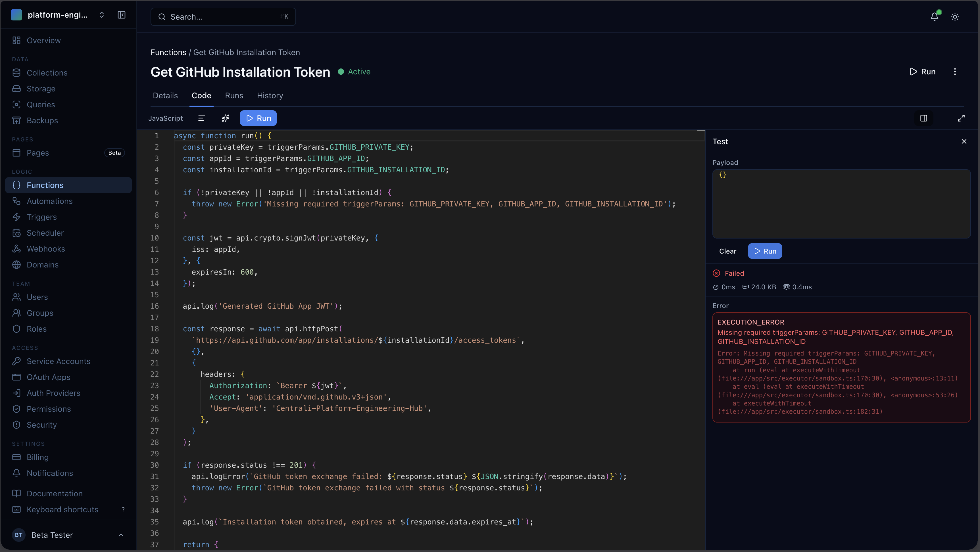Screen dimensions: 980x552
Task: Open Notifications settings in sidebar
Action: pos(68,474)
